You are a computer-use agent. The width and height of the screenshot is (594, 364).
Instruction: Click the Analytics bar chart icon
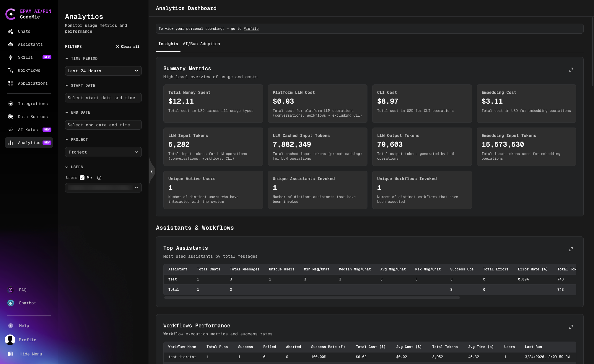(11, 143)
